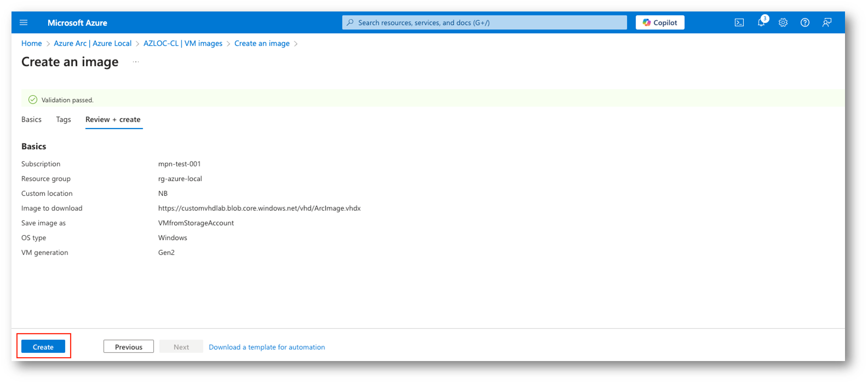Open the hamburger portal menu

point(24,22)
